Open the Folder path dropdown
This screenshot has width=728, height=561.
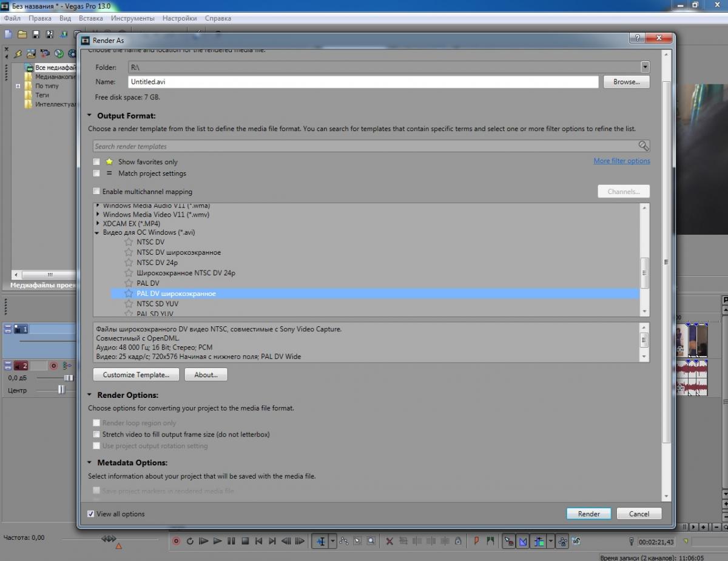(645, 67)
